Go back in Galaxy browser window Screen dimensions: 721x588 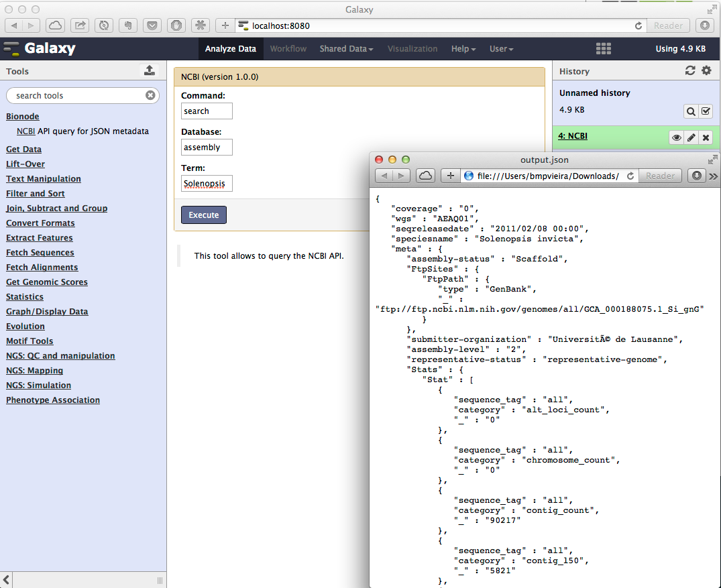click(x=14, y=25)
